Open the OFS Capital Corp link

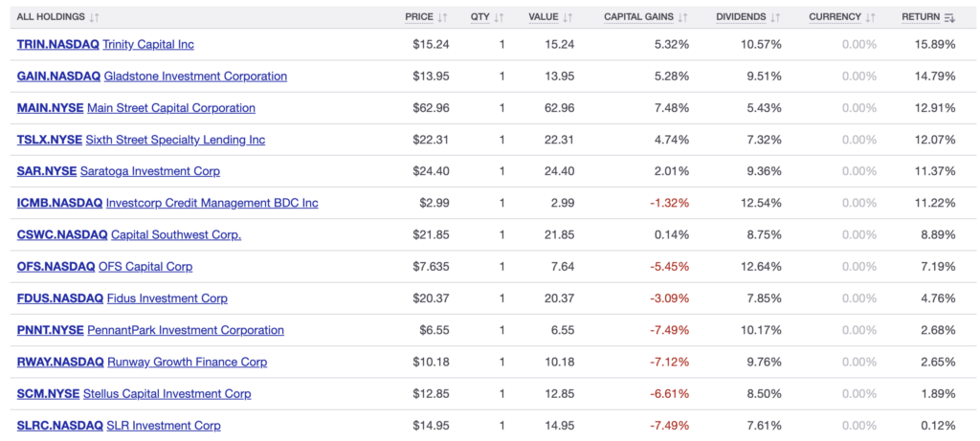(145, 266)
